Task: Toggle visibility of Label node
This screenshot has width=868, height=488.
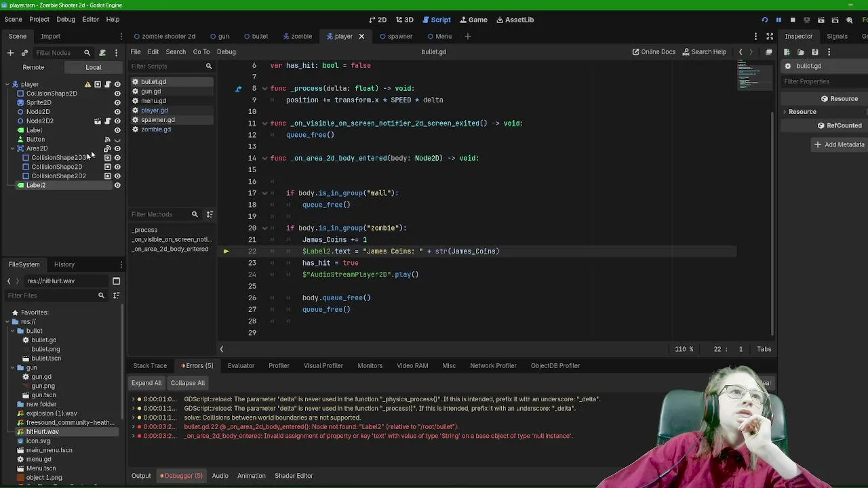Action: coord(117,130)
